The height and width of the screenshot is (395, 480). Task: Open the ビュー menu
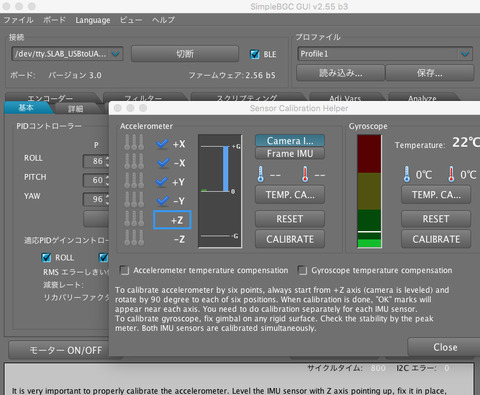tap(131, 20)
